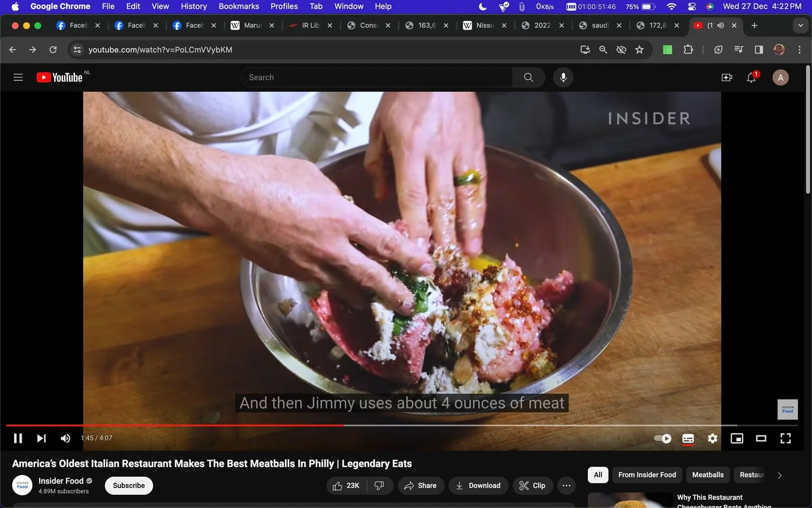Image resolution: width=812 pixels, height=508 pixels.
Task: Dislike this video
Action: 380,485
